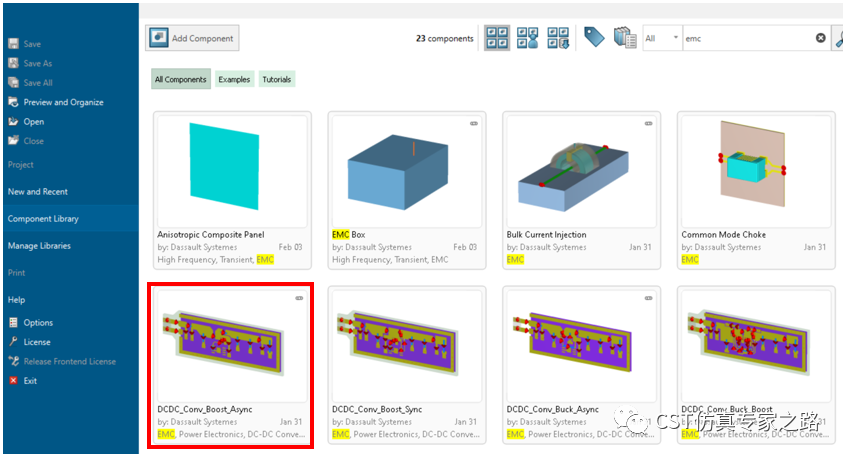This screenshot has height=459, width=847.
Task: Select the All Components filter tab
Action: pos(180,79)
